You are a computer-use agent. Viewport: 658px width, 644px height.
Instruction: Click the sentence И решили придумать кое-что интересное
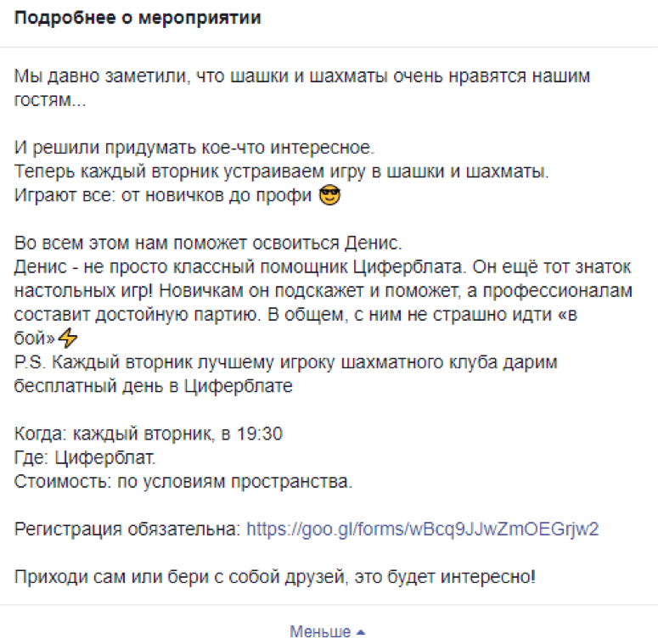click(x=194, y=148)
